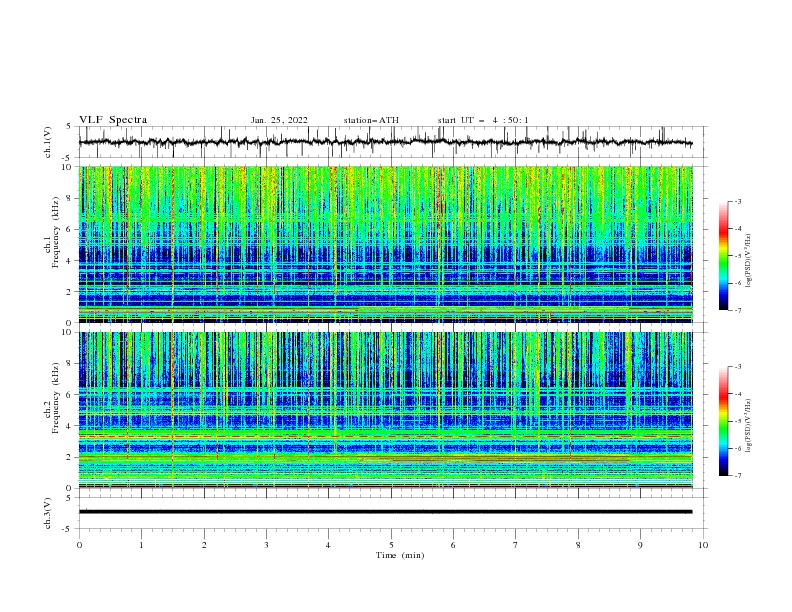This screenshot has height=612, width=792.
Task: Click the "Time (min)" x-axis label
Action: click(400, 555)
